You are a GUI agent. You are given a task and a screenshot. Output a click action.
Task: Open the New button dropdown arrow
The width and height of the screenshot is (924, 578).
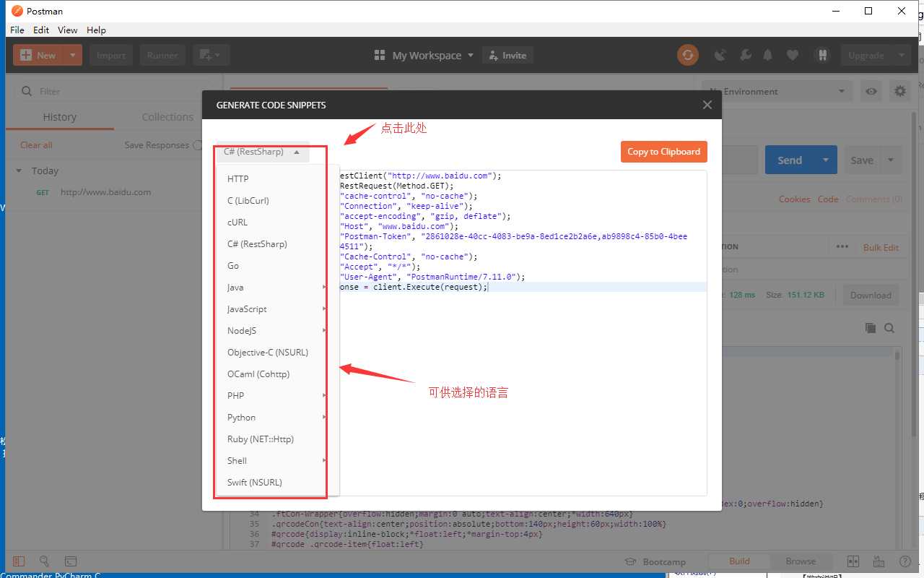click(x=72, y=55)
